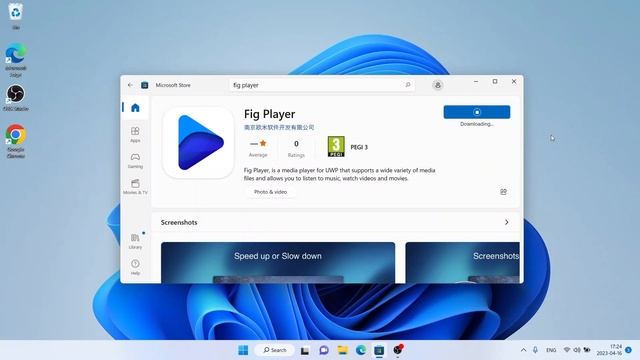
Task: Open the notifications badge in taskbar corner
Action: 629,350
